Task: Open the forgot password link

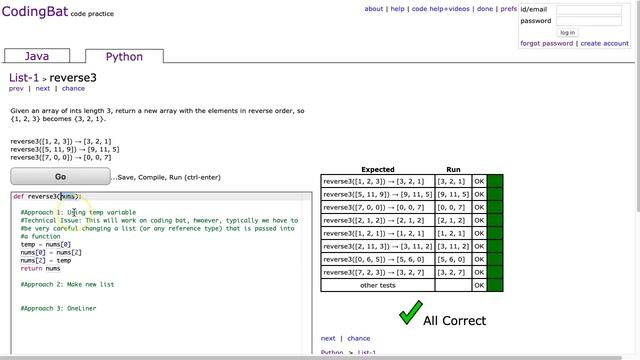Action: [x=547, y=43]
